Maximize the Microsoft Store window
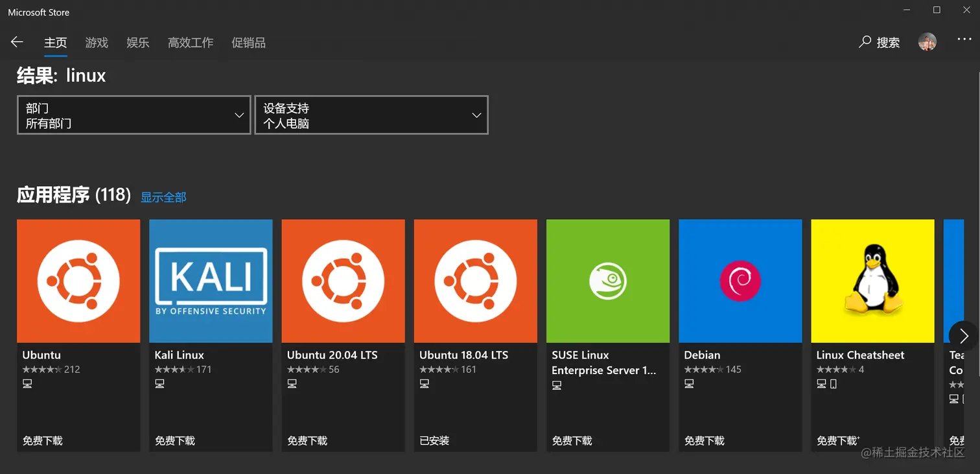The width and height of the screenshot is (980, 474). (x=937, y=10)
